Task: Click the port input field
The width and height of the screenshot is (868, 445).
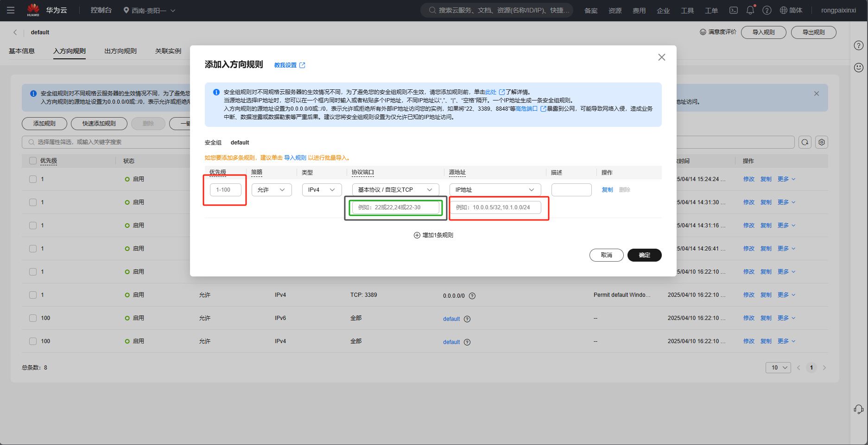Action: (396, 207)
